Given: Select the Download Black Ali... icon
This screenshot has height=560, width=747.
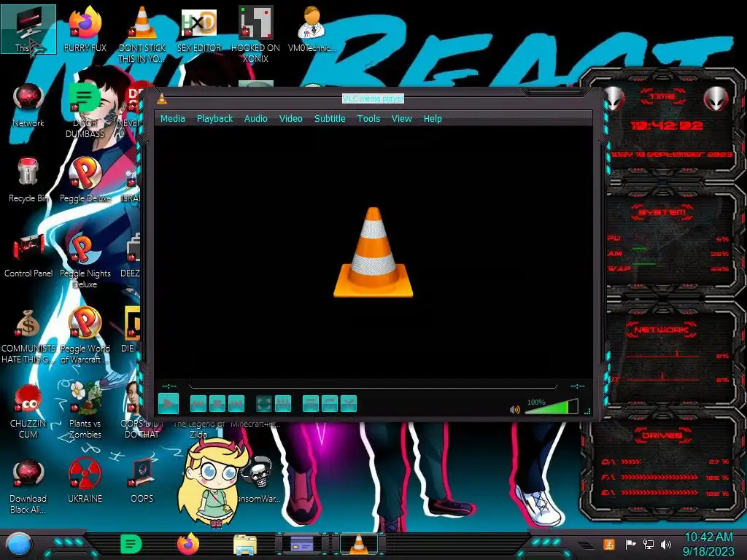Looking at the screenshot, I should pos(28,486).
